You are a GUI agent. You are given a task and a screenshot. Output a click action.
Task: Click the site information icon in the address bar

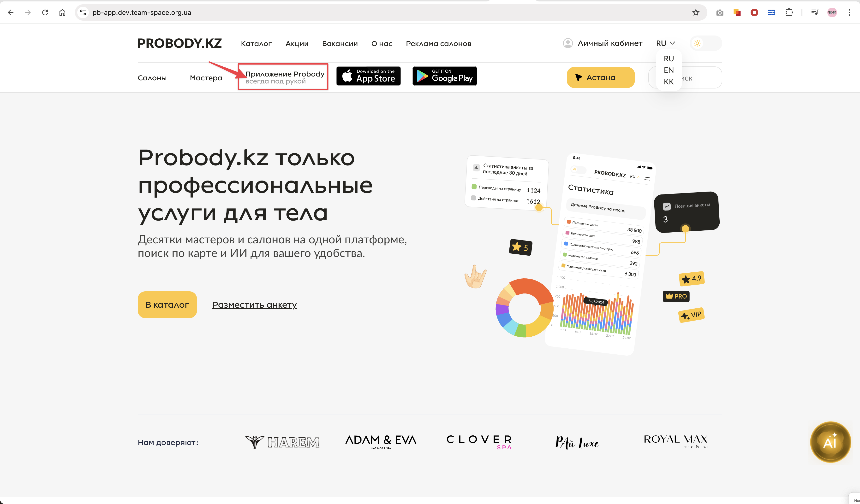pyautogui.click(x=83, y=13)
